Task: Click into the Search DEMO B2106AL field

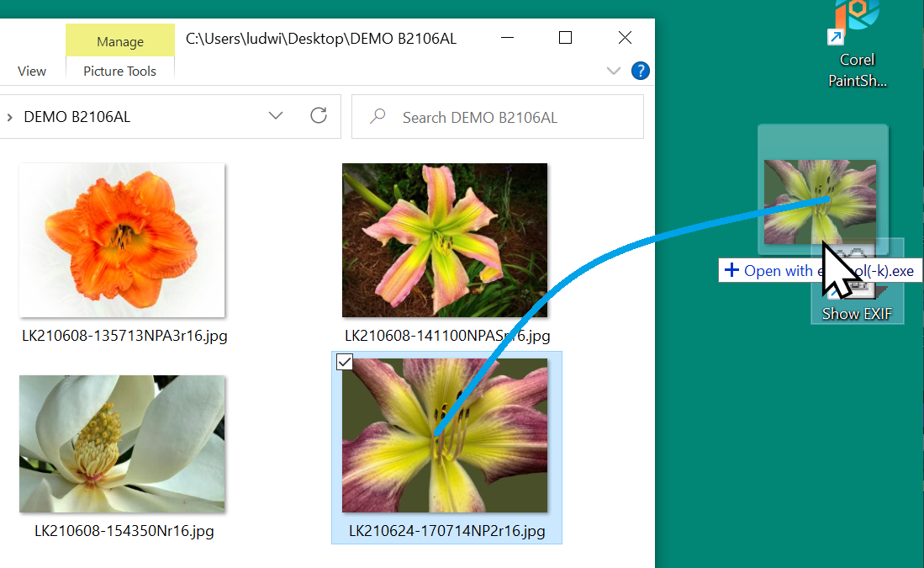Action: point(504,117)
